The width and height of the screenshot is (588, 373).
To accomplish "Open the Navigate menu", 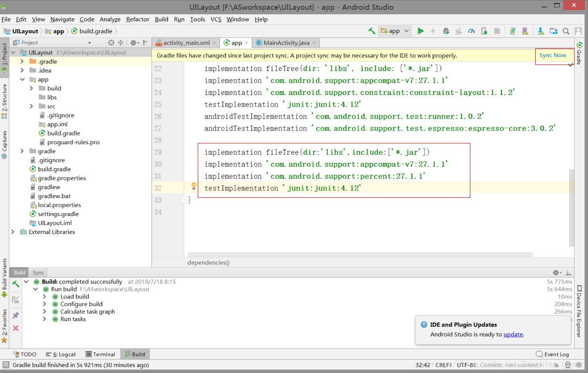I will click(x=62, y=19).
